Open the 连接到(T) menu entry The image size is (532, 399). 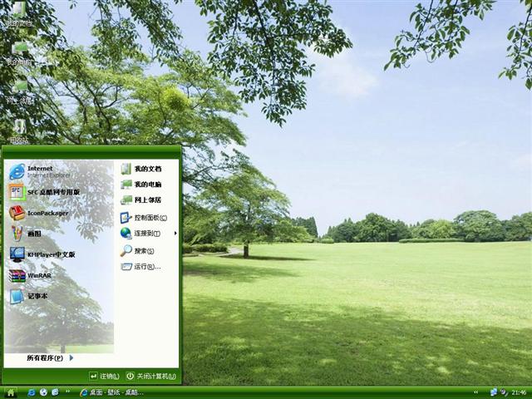point(140,233)
